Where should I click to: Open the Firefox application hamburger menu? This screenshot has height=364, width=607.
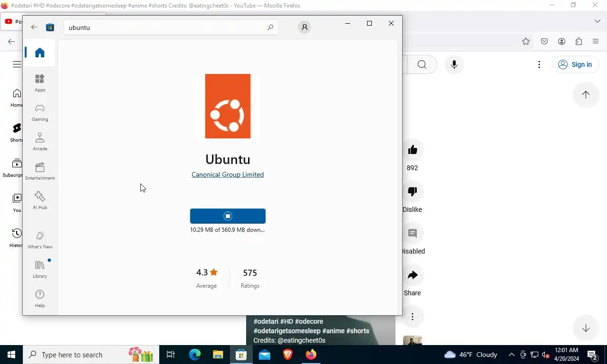pos(596,42)
